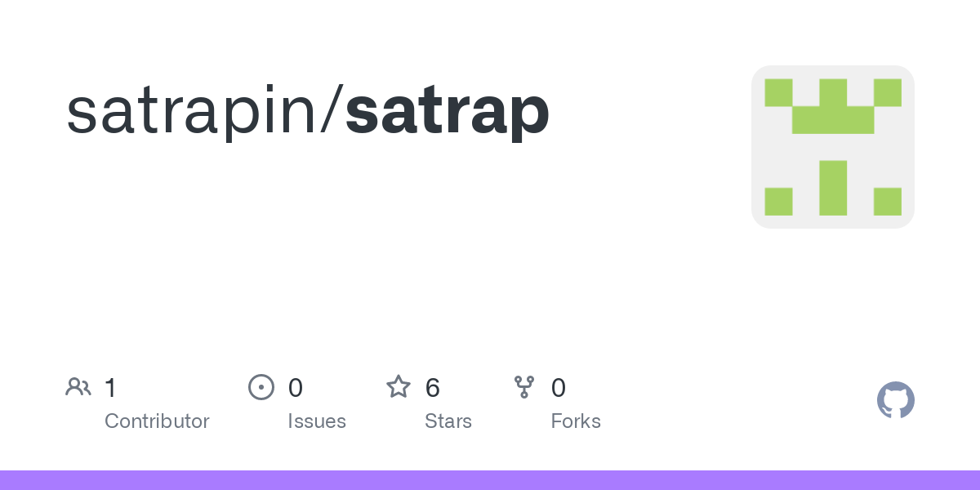The height and width of the screenshot is (490, 980).
Task: Click the forks count 0
Action: pos(559,388)
